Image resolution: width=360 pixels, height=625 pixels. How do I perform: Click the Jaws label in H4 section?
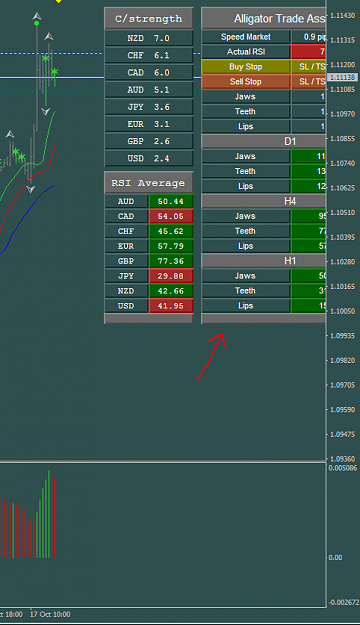tap(246, 216)
